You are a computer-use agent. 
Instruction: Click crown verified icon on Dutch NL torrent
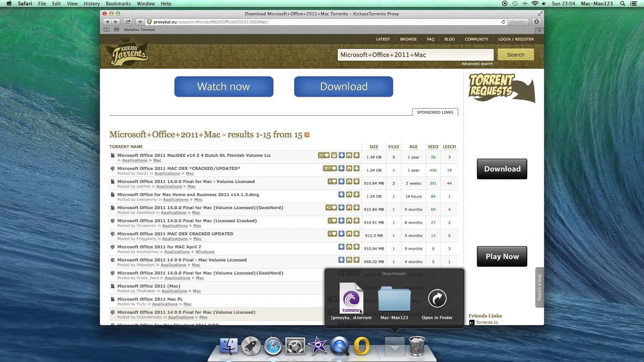click(334, 155)
